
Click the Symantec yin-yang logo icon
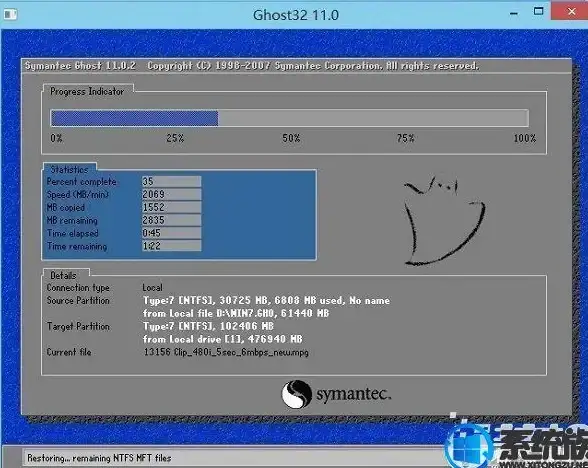(x=296, y=394)
